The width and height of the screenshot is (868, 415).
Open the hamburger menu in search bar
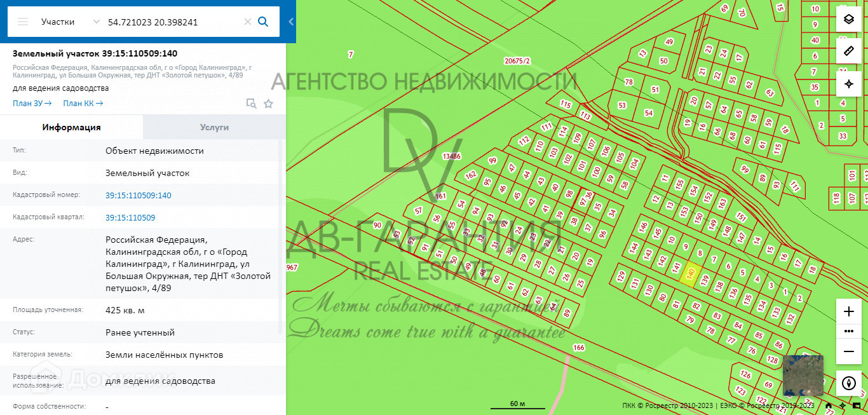[x=23, y=22]
